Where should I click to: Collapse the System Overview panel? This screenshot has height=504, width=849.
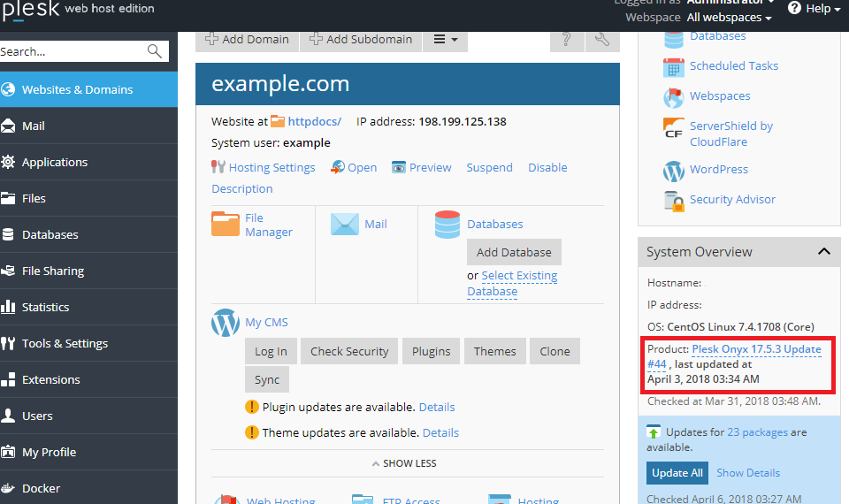click(x=823, y=252)
